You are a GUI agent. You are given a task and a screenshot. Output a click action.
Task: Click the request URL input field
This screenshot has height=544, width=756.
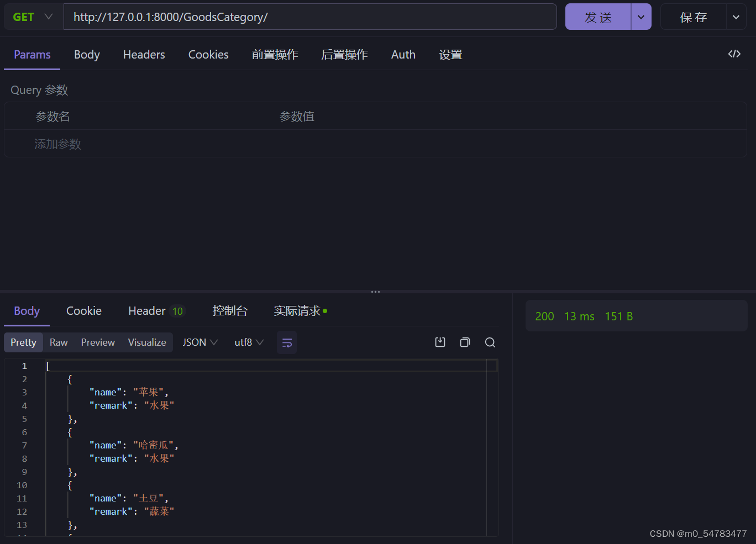(x=309, y=17)
